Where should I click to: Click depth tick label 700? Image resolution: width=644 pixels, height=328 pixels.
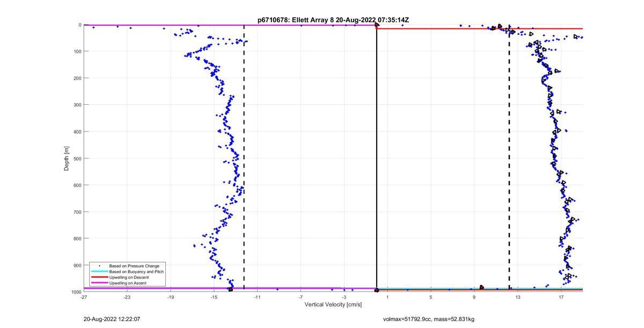point(77,212)
